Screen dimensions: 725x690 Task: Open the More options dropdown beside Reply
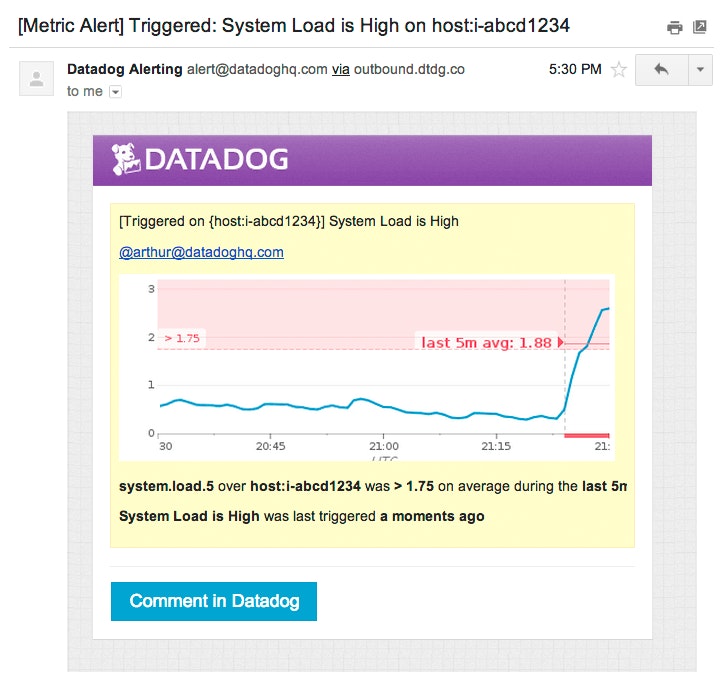[699, 70]
